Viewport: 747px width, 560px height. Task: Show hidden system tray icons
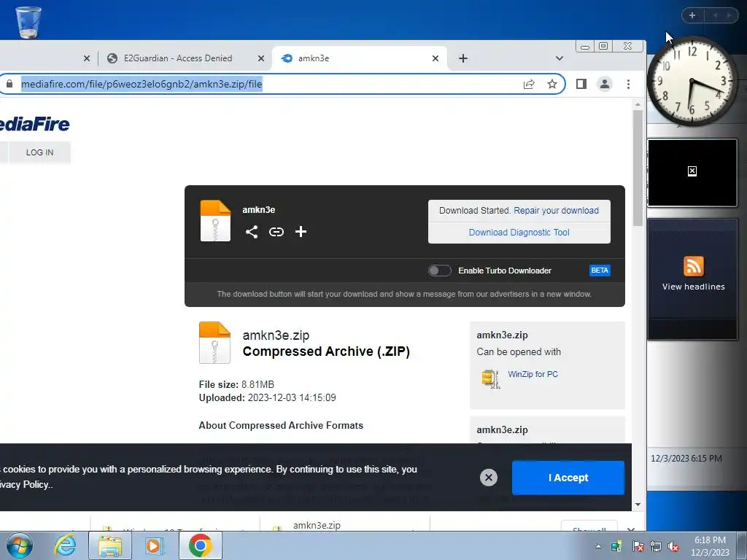[598, 546]
